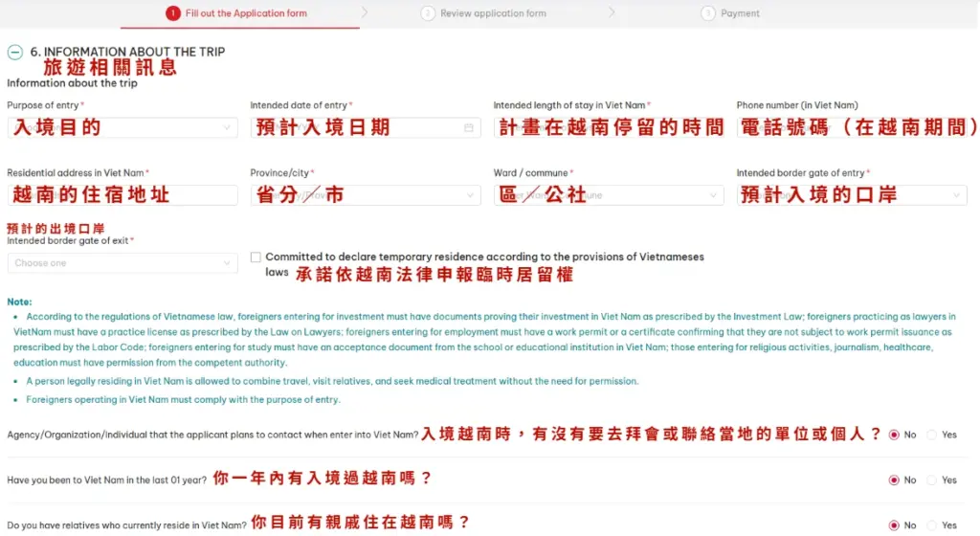Select No for been to Viet Nam last year
Screen dimensions: 980x536
[894, 480]
